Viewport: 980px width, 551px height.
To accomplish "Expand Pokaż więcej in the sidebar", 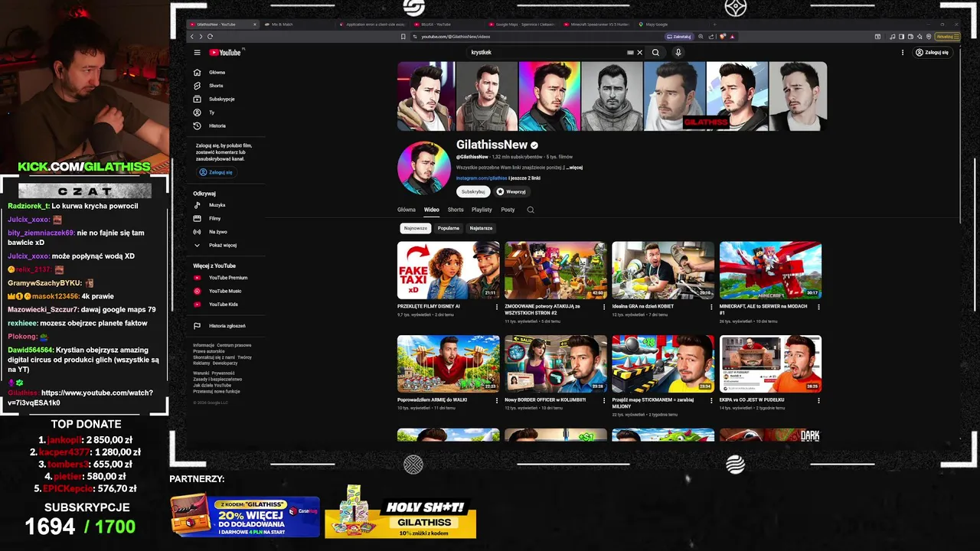I will (222, 245).
